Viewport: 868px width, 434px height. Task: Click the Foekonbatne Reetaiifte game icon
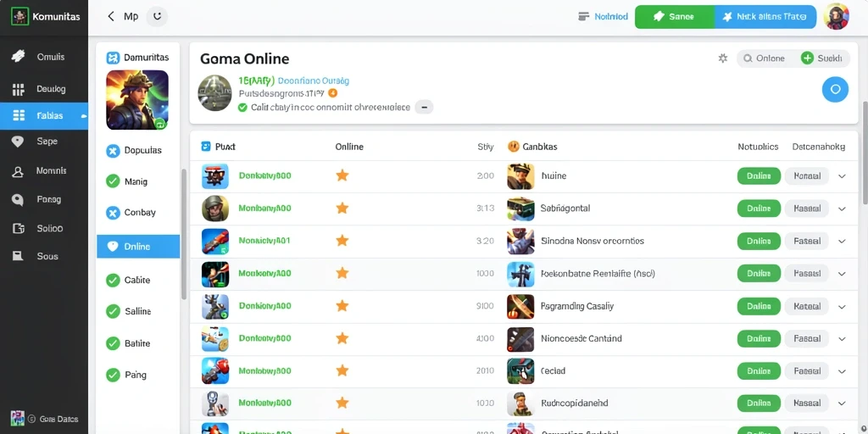(520, 274)
